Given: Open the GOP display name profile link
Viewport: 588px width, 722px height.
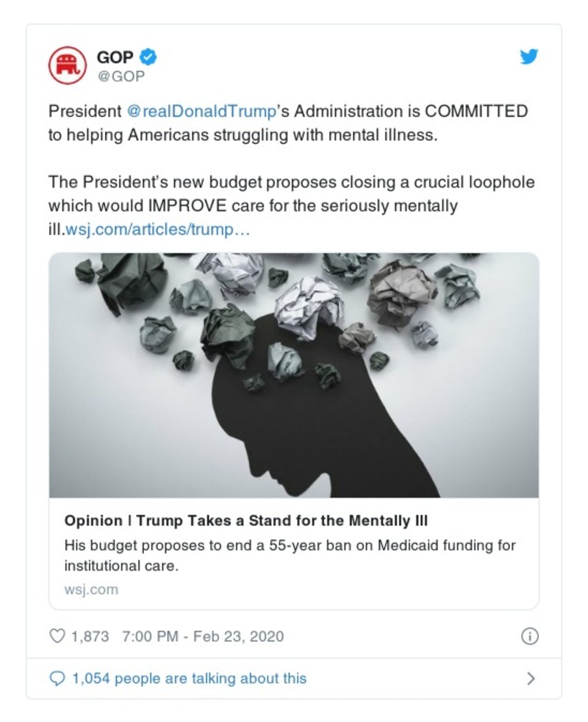Looking at the screenshot, I should (115, 57).
